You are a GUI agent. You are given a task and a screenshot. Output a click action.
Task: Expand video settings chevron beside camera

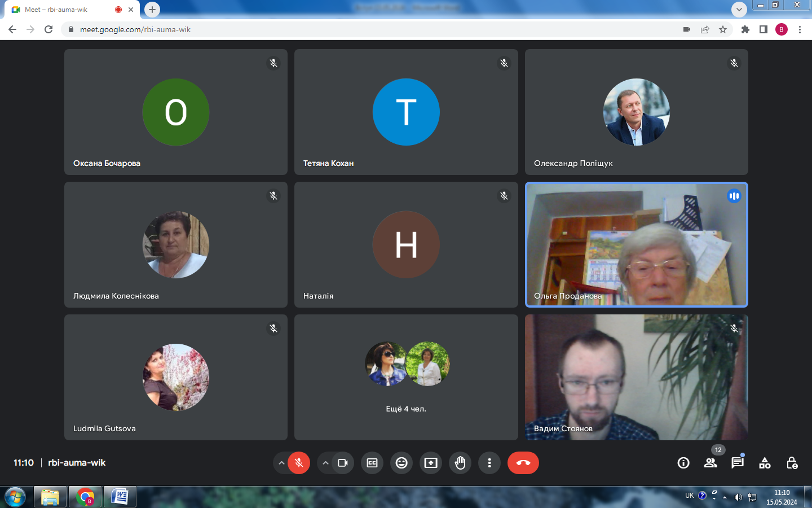325,463
